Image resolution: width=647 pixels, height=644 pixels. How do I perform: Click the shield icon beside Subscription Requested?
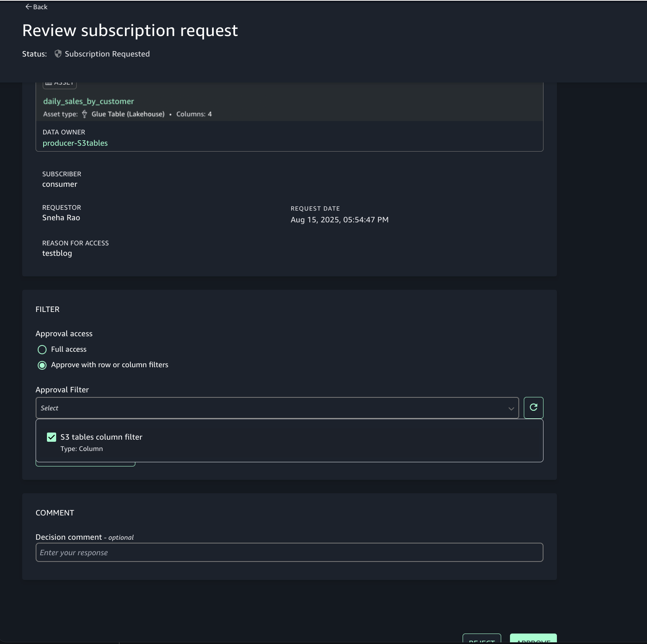58,54
